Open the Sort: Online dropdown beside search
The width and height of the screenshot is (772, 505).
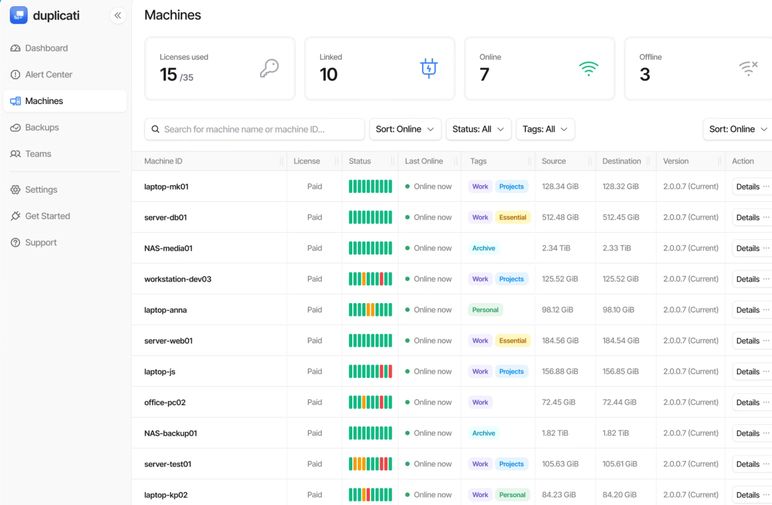(x=405, y=129)
